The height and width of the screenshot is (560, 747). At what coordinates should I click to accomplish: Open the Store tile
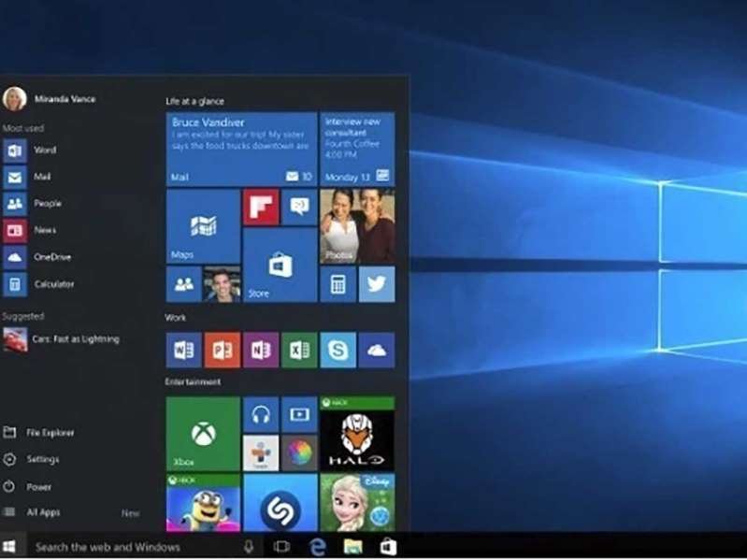[x=280, y=265]
